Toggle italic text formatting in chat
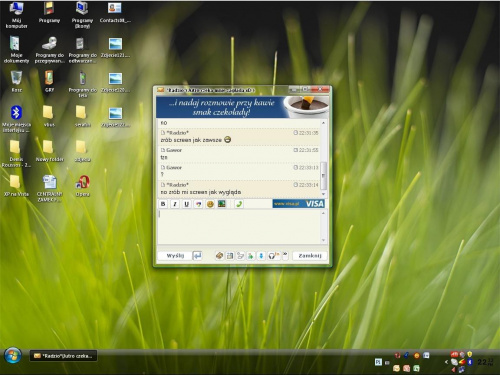The width and height of the screenshot is (500, 375). 175,204
